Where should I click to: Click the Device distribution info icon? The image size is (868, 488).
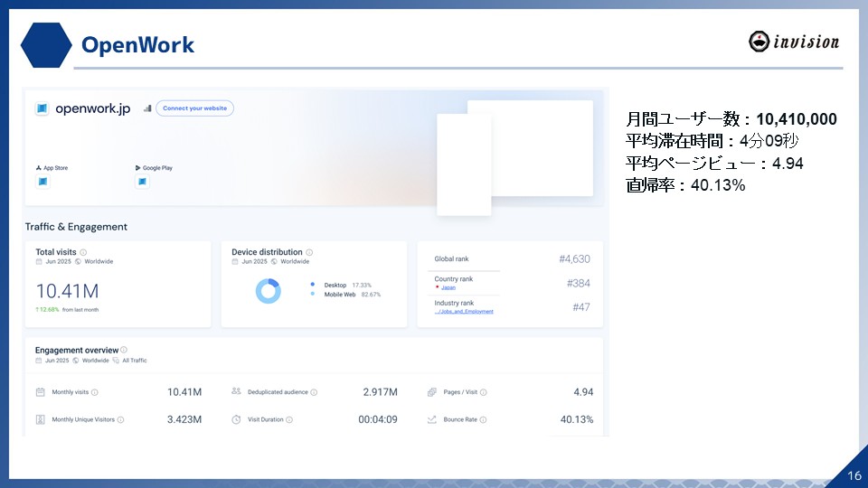309,252
